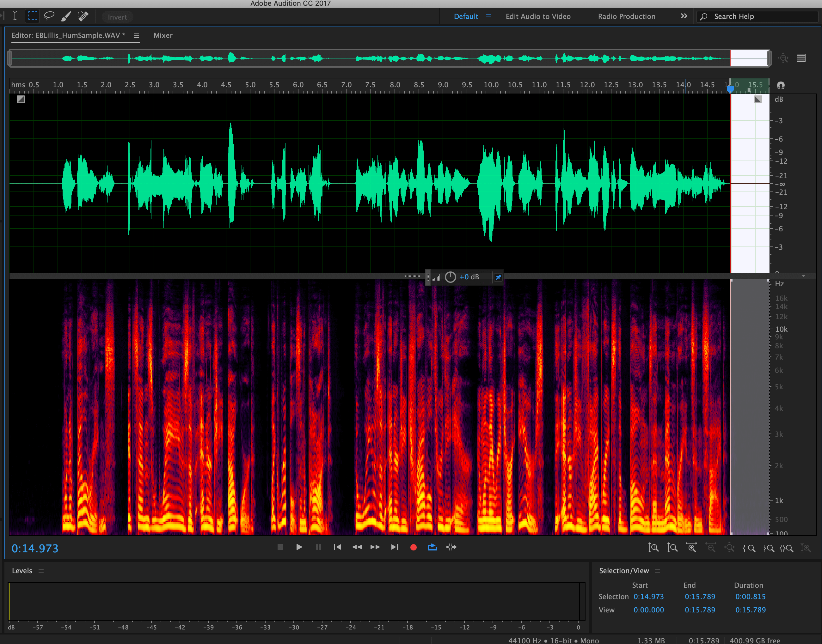Select the Lasso Selection tool
Viewport: 822px width, 644px height.
pyautogui.click(x=49, y=16)
